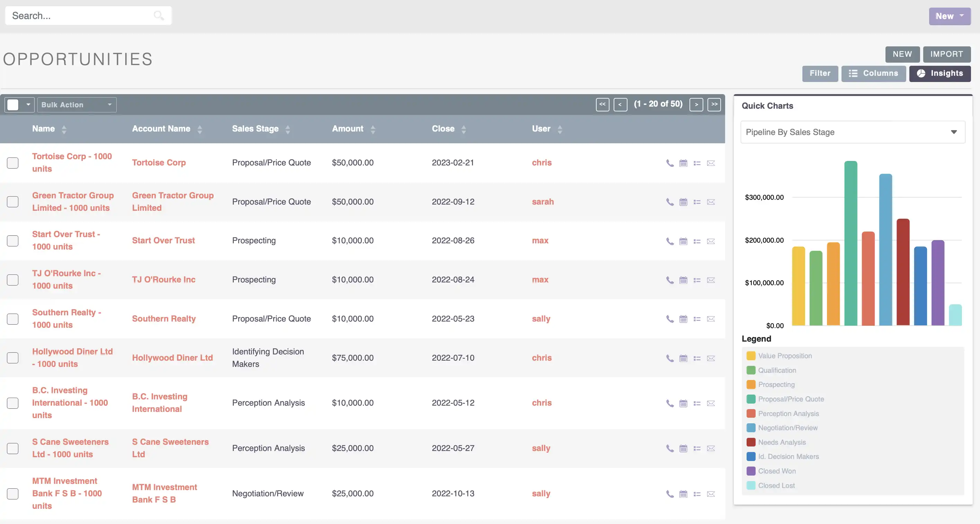Expand the Bulk Action dropdown menu
Viewport: 980px width, 524px height.
pyautogui.click(x=77, y=104)
